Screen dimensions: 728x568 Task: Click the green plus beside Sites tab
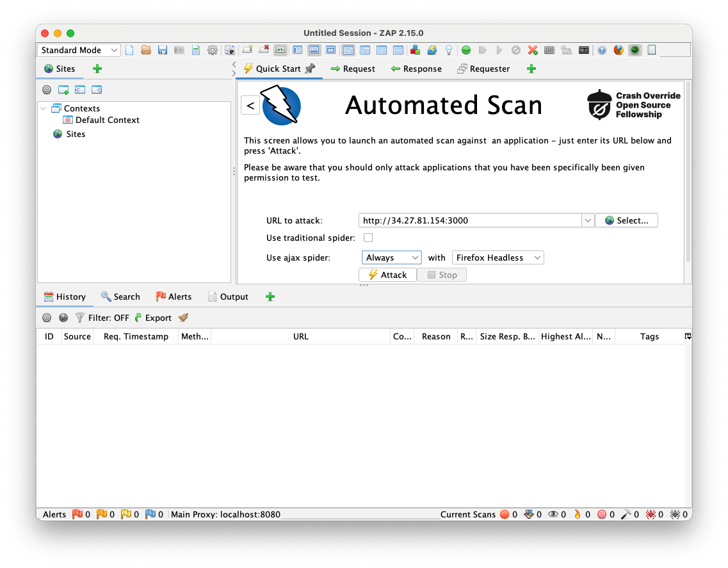click(97, 69)
